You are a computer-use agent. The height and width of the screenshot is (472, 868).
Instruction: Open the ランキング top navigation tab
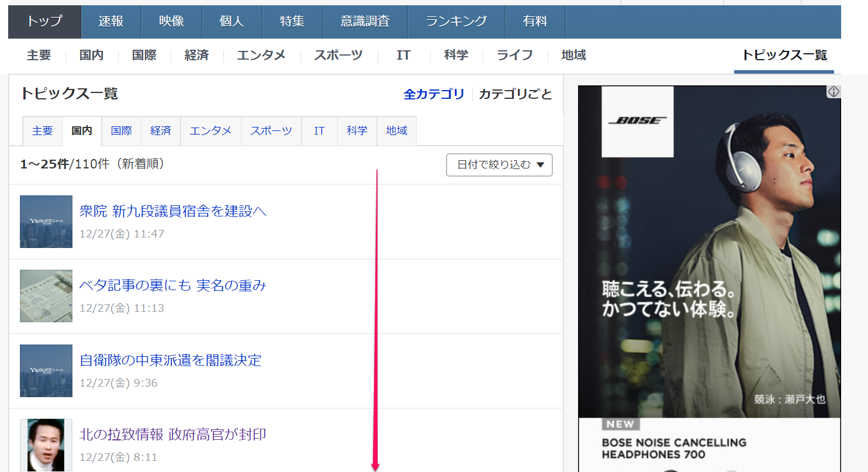pyautogui.click(x=456, y=22)
